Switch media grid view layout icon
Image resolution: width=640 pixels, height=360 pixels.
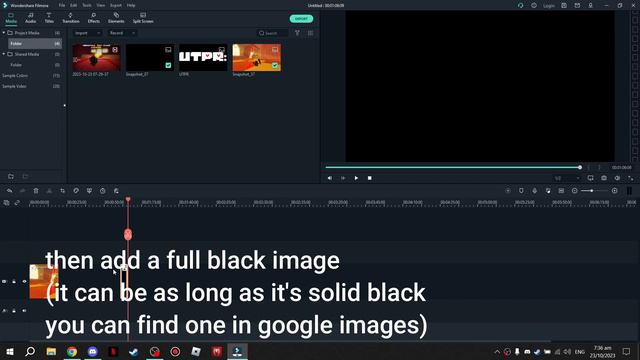[311, 33]
